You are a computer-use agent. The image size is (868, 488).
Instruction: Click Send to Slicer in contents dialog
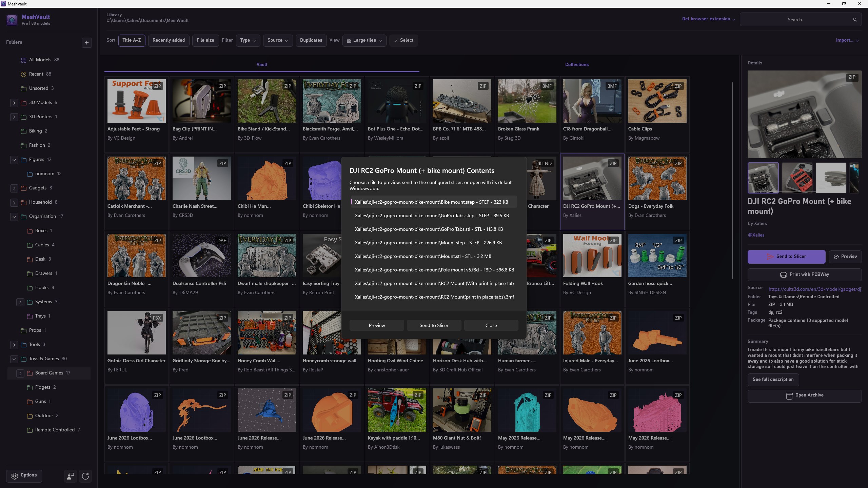coord(434,325)
